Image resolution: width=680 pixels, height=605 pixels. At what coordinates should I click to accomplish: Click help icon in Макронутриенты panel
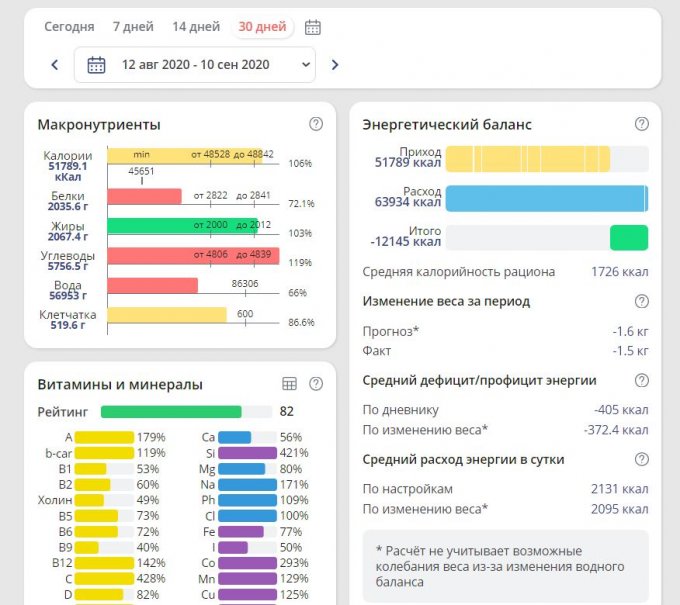[316, 124]
